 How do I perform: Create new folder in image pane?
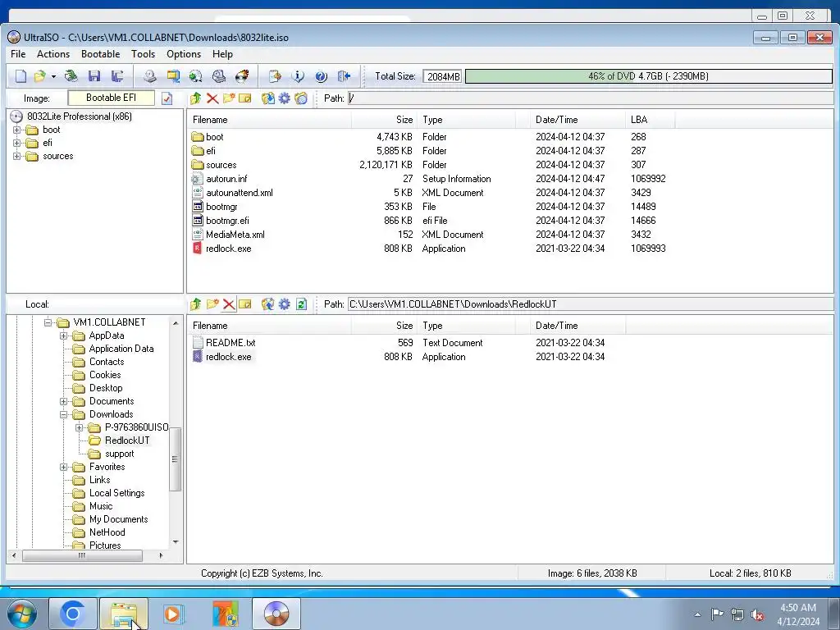pyautogui.click(x=229, y=98)
